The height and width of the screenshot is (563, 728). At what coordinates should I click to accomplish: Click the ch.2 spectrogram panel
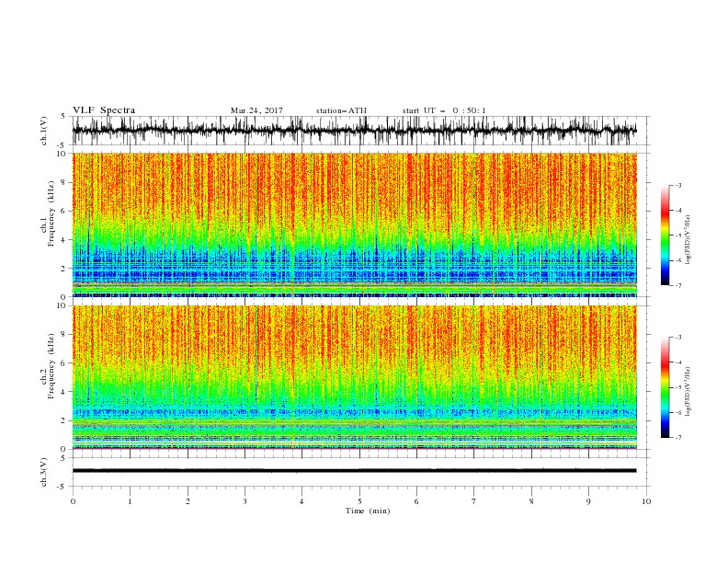pos(354,377)
